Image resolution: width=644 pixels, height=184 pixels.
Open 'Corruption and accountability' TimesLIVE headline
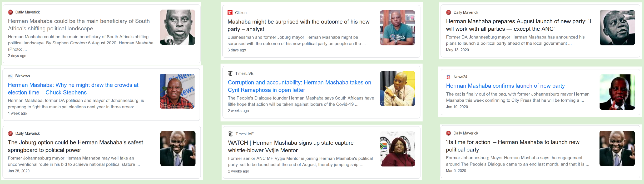[299, 86]
